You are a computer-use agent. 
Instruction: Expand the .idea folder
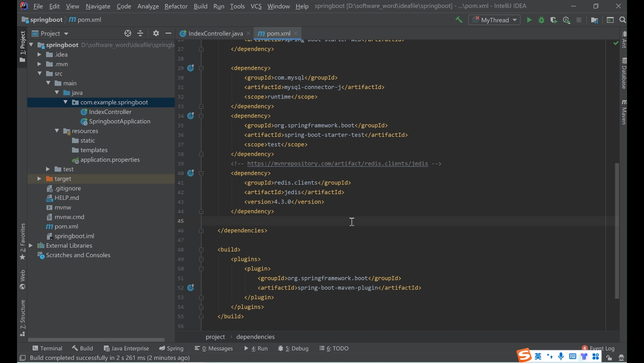click(39, 55)
